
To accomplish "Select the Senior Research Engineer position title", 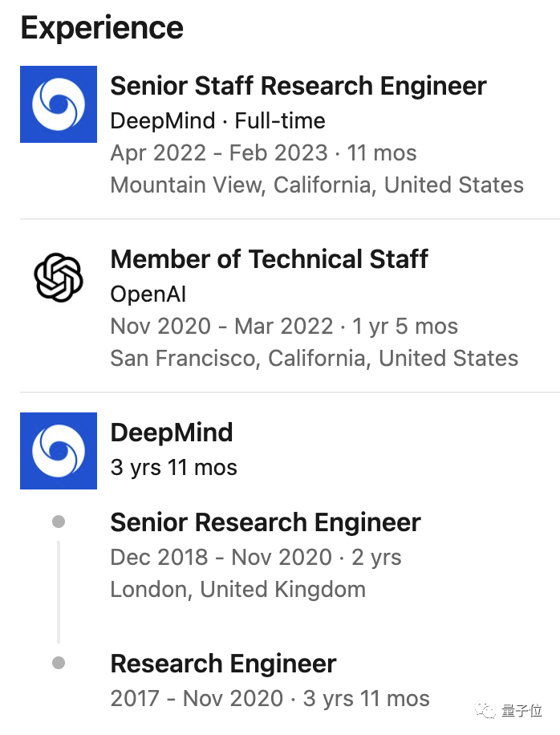I will [x=265, y=522].
